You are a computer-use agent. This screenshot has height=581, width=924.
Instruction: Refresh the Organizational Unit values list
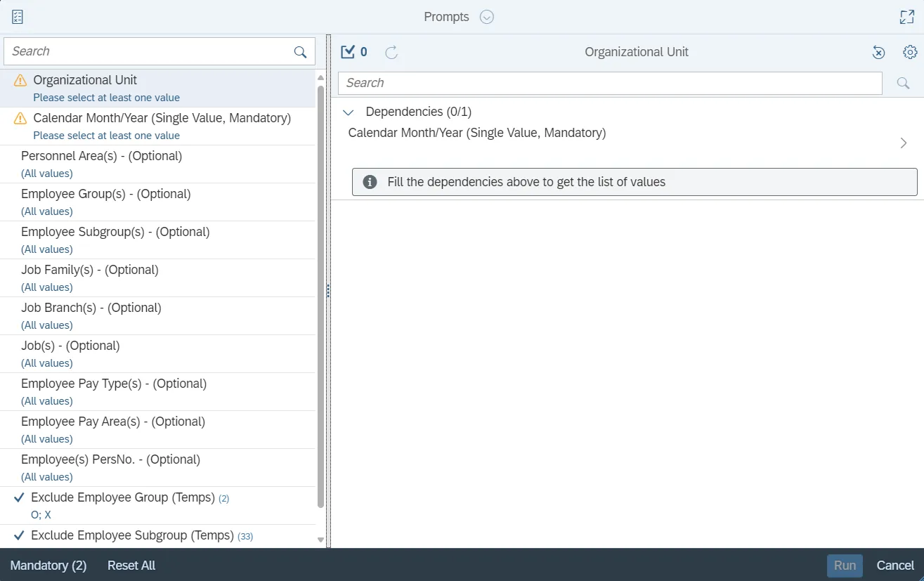click(x=391, y=52)
